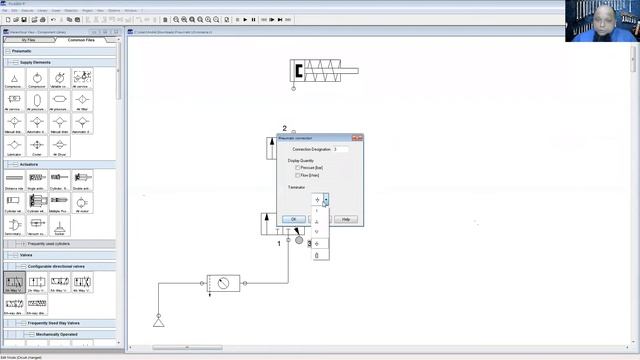
Task: Select the Sucker component
Action: [60, 226]
